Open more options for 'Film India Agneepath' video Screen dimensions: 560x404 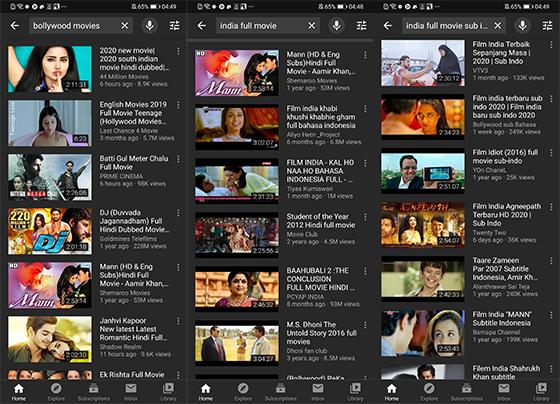(x=551, y=207)
